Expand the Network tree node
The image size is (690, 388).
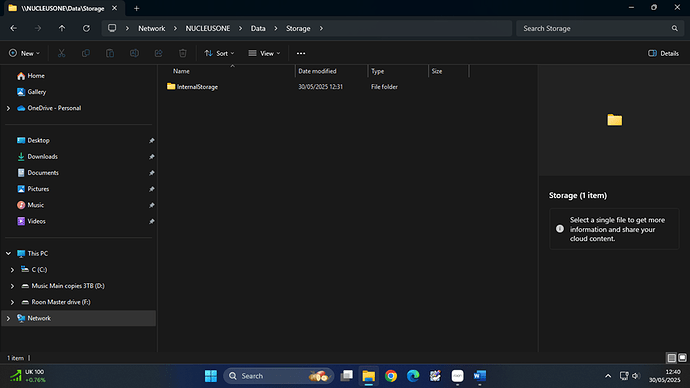[8, 318]
